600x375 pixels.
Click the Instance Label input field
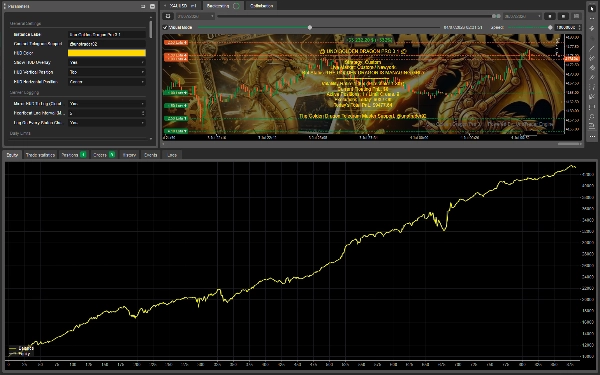click(107, 34)
